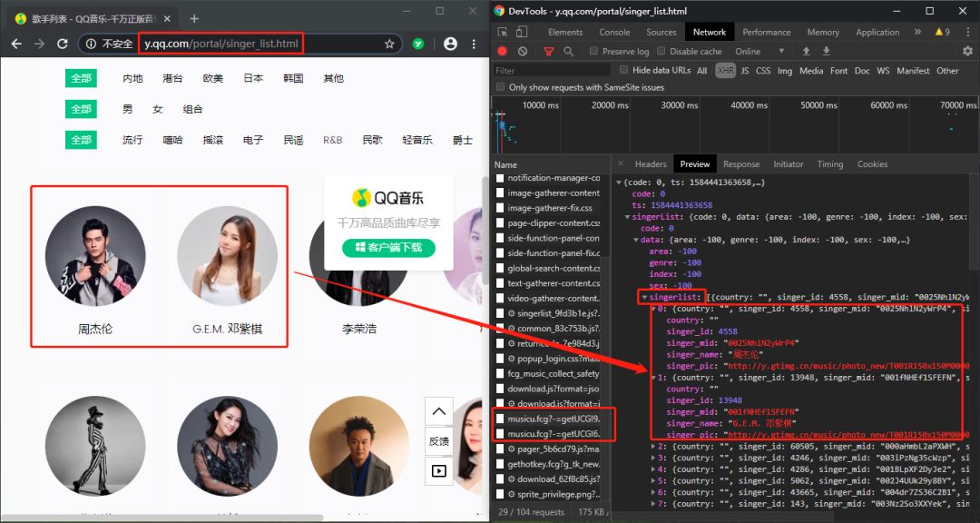This screenshot has width=980, height=523.
Task: Toggle the device toolbar in DevTools
Action: pyautogui.click(x=522, y=32)
